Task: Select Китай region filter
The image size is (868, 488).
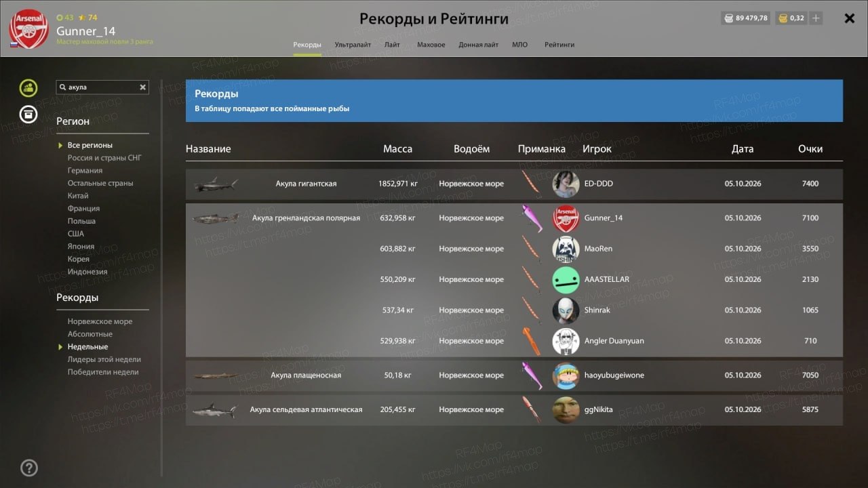Action: 78,196
